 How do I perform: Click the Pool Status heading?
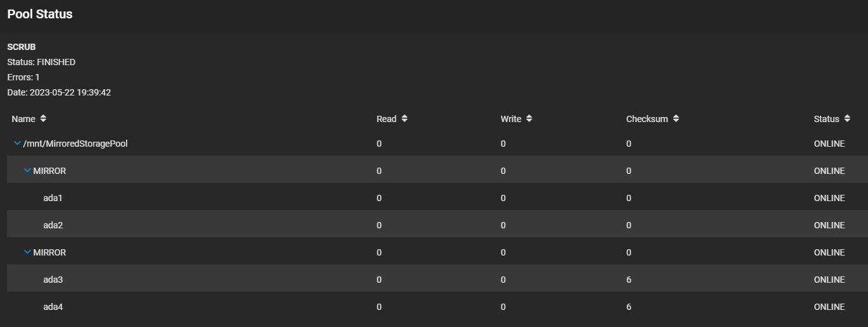(x=40, y=14)
